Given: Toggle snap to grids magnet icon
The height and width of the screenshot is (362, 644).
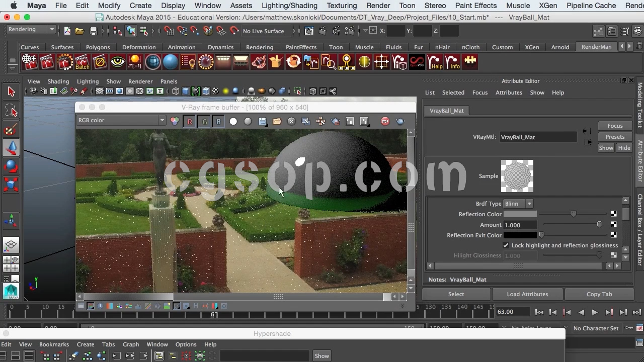Looking at the screenshot, I should pyautogui.click(x=169, y=31).
